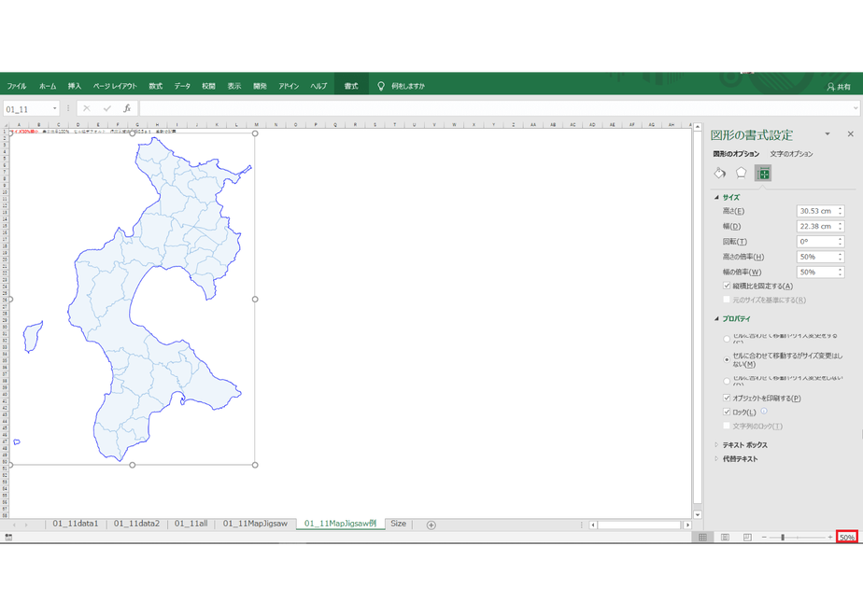Click 高さ(E) spinner arrows
Viewport: 863px width, 616px height.
(x=841, y=211)
